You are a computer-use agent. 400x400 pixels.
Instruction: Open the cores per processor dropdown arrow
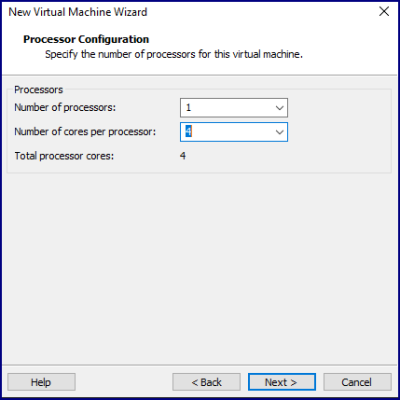tap(279, 132)
